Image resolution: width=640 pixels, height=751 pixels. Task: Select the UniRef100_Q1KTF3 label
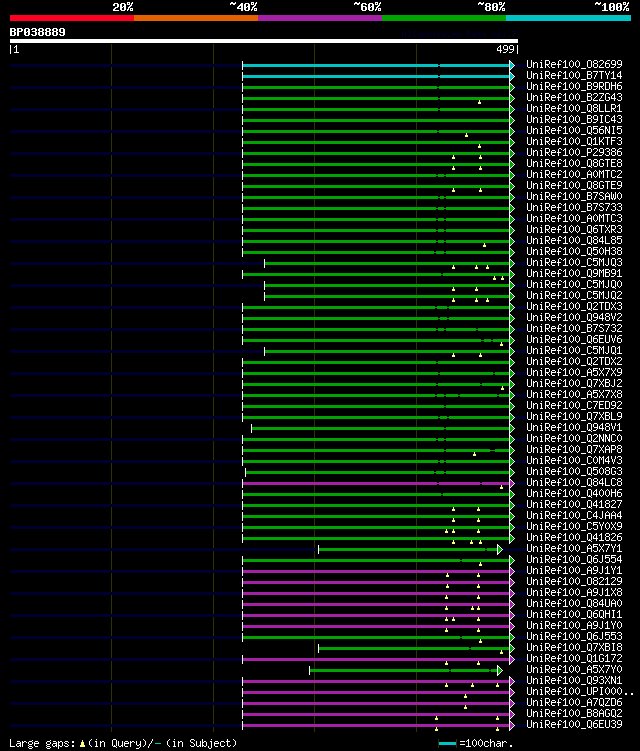pyautogui.click(x=574, y=141)
